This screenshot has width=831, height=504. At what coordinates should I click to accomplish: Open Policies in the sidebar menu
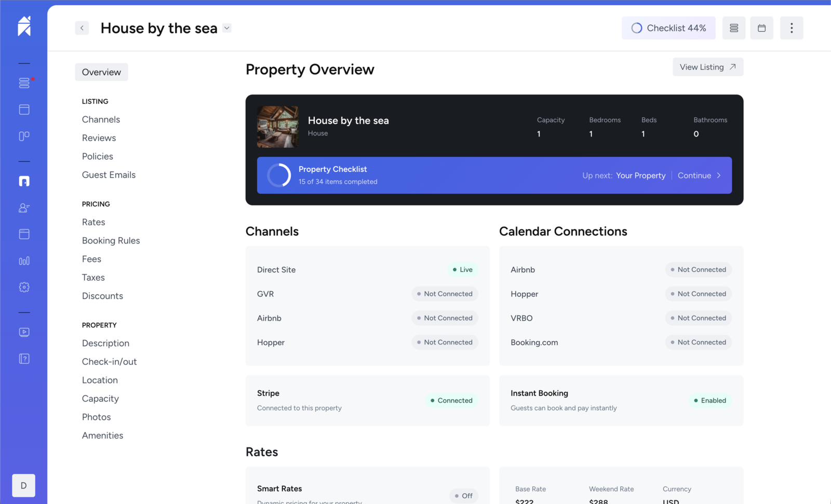click(98, 156)
